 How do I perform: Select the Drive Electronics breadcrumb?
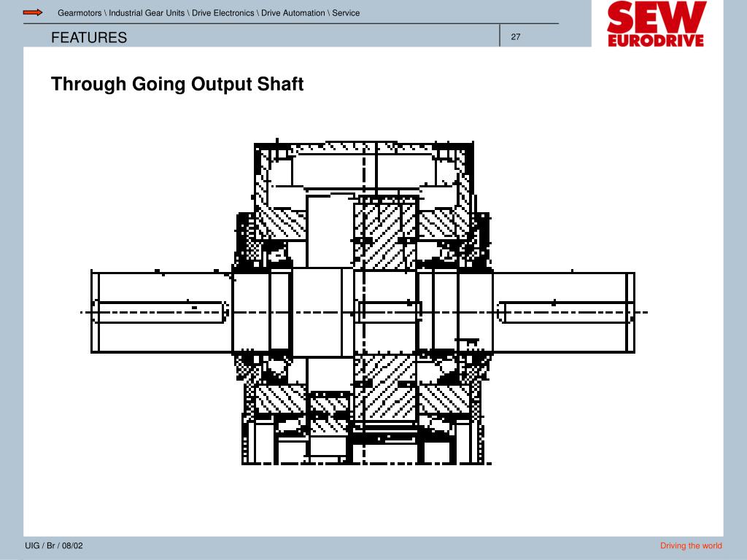point(223,13)
